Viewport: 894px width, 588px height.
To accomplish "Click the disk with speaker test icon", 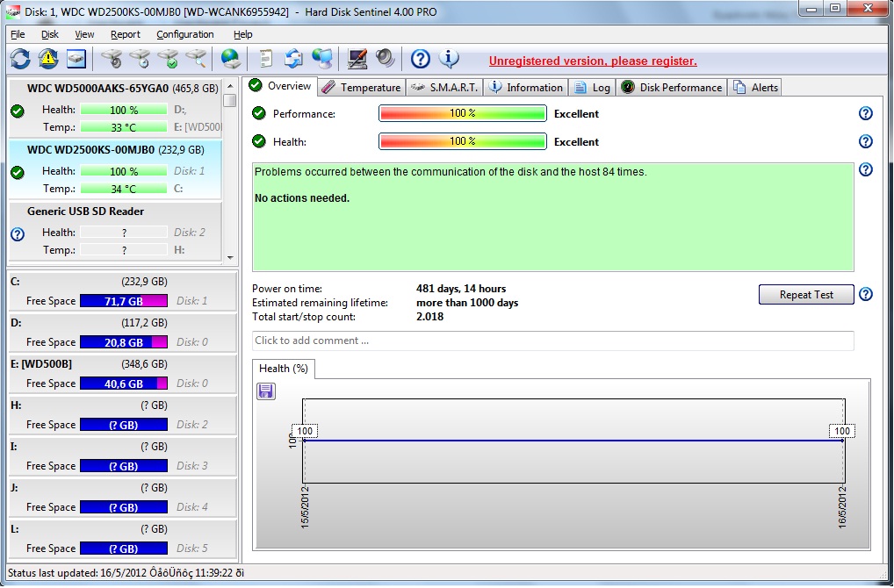I will pos(112,58).
